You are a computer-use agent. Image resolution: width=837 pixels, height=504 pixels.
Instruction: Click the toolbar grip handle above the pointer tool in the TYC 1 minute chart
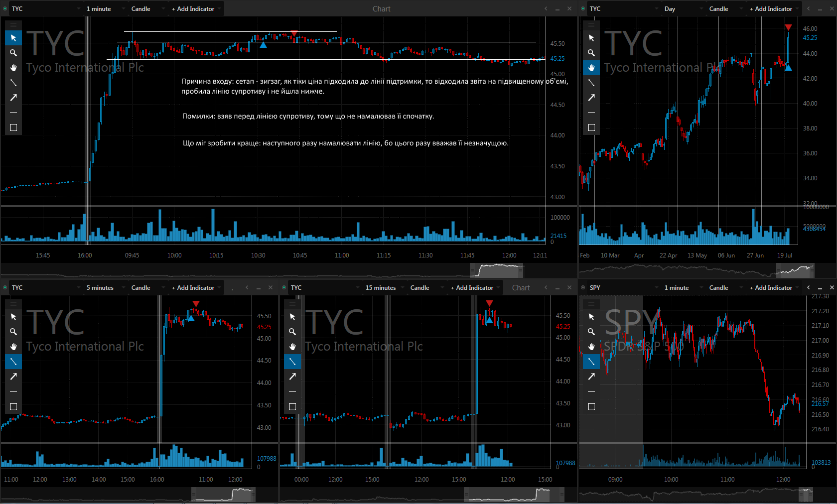click(x=13, y=25)
